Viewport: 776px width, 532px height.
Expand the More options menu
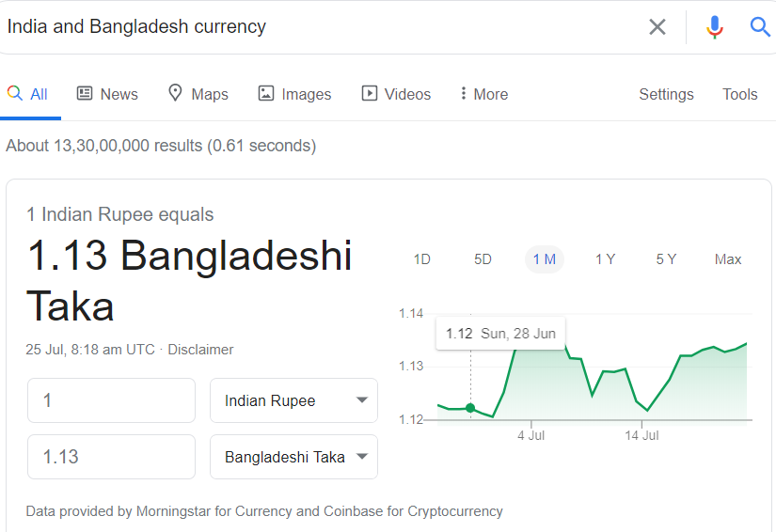coord(484,94)
